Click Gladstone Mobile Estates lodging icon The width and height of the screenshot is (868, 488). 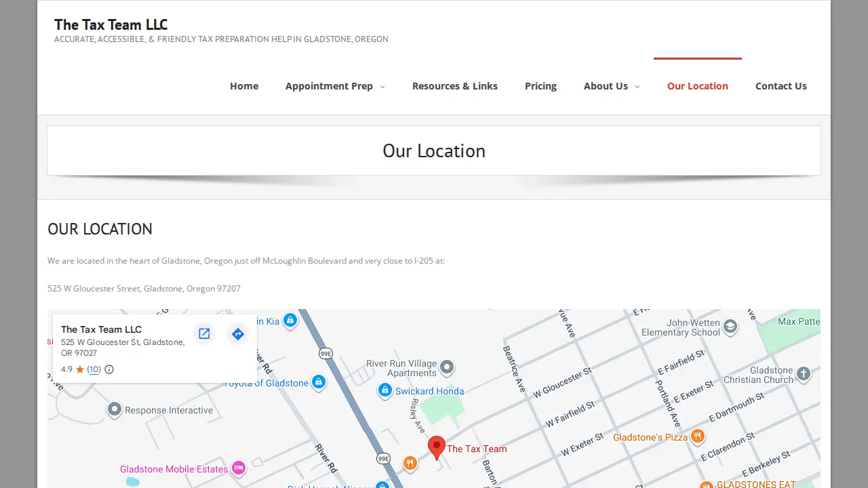[x=238, y=468]
